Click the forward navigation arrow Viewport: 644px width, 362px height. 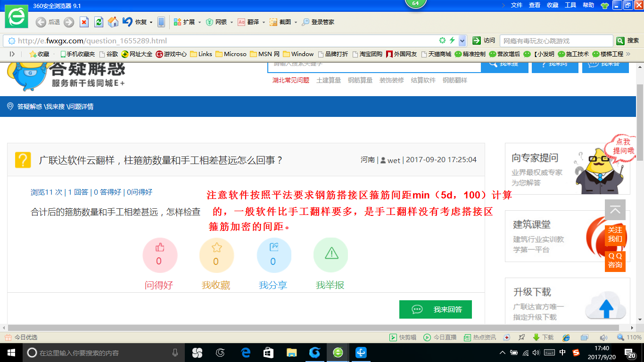[x=69, y=22]
